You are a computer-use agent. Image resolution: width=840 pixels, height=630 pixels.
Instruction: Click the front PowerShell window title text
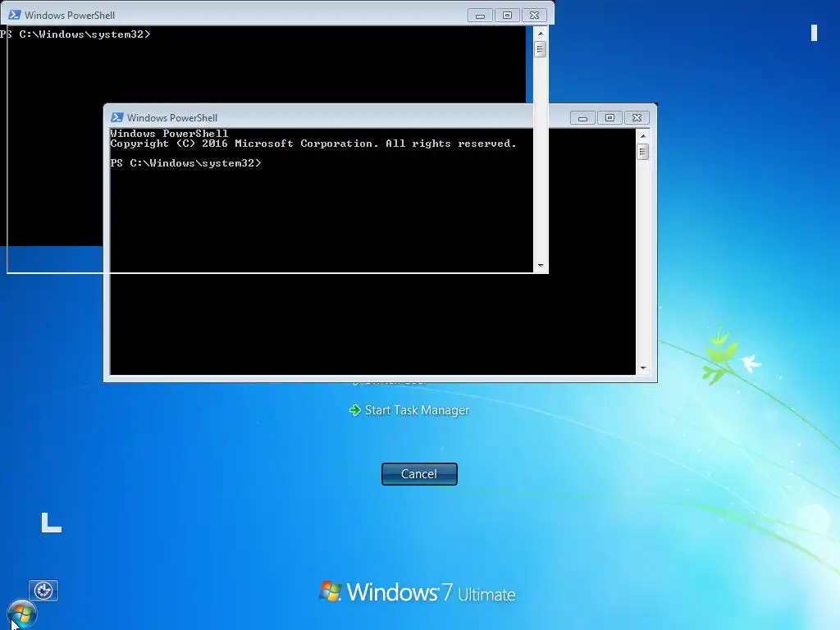pyautogui.click(x=172, y=118)
